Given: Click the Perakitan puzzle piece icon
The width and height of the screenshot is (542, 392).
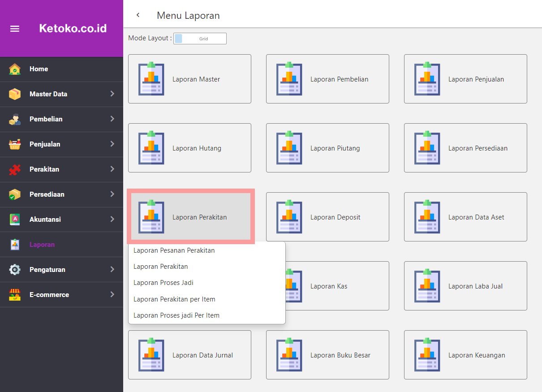Looking at the screenshot, I should pos(15,169).
